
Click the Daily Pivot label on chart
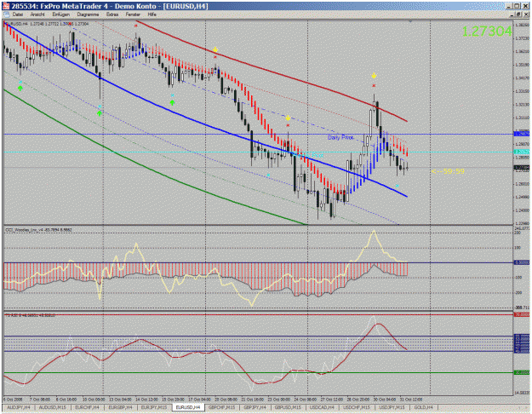340,137
